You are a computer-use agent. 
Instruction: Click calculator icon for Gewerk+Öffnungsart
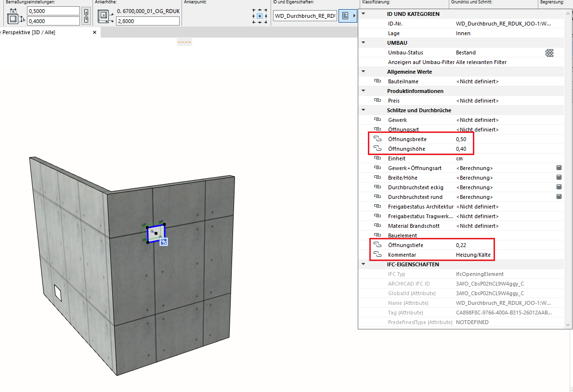coord(559,168)
